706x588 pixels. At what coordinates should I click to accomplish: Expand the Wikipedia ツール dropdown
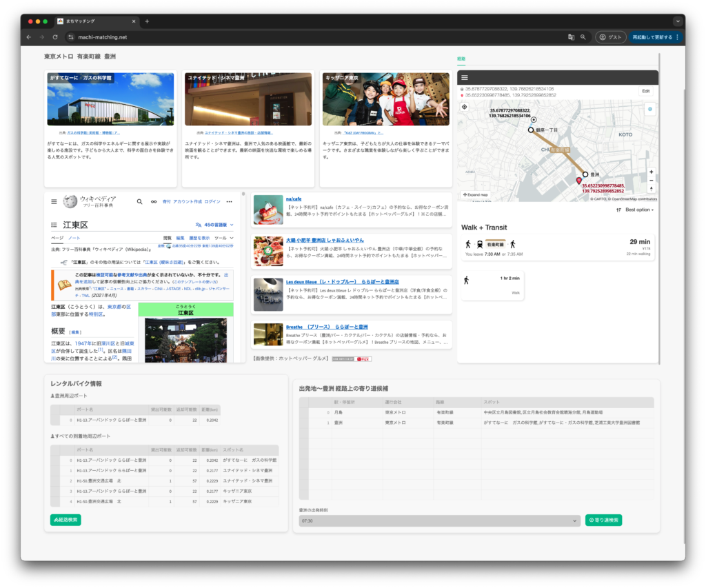point(224,238)
